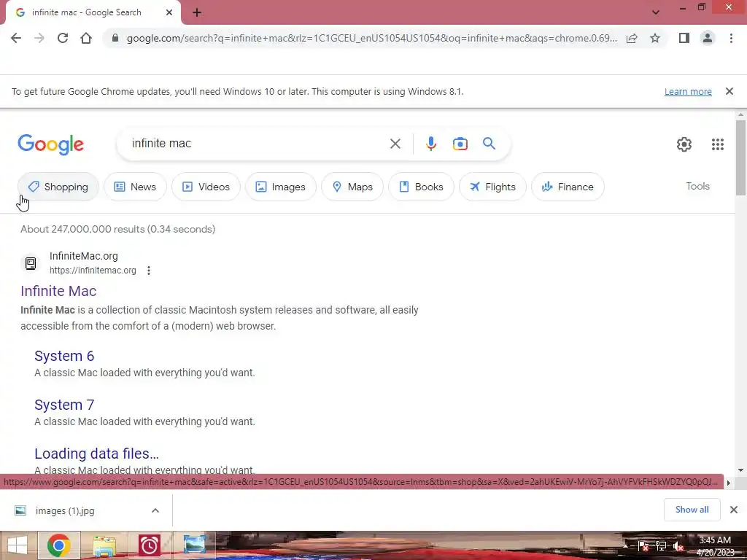Click the scrollbar down arrow

740,470
